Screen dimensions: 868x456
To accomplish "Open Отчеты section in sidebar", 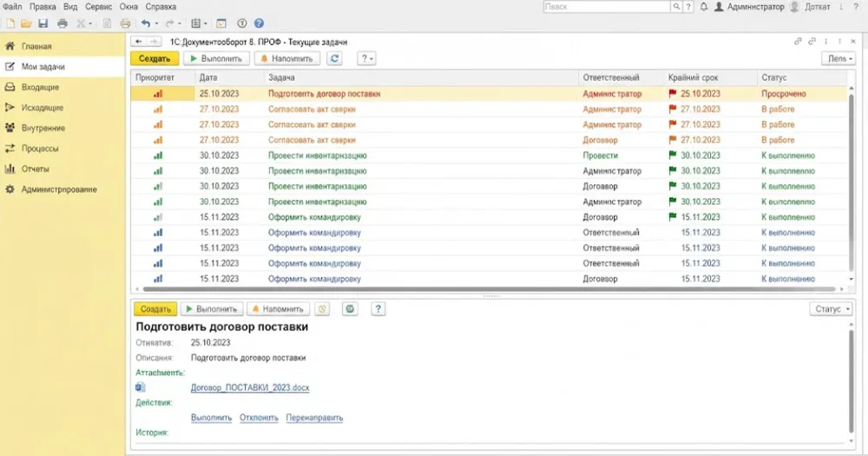I will click(62, 169).
